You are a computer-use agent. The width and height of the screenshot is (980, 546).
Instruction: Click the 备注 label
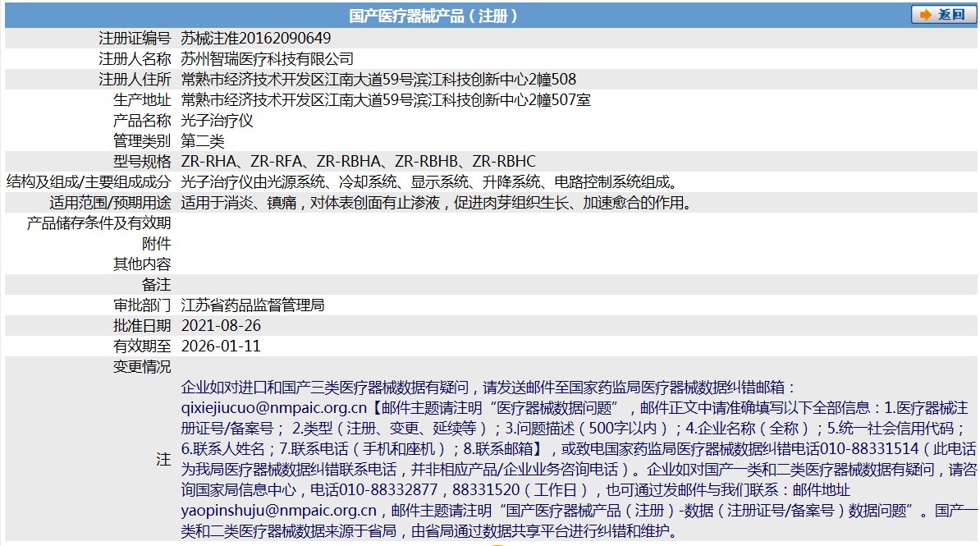(156, 285)
